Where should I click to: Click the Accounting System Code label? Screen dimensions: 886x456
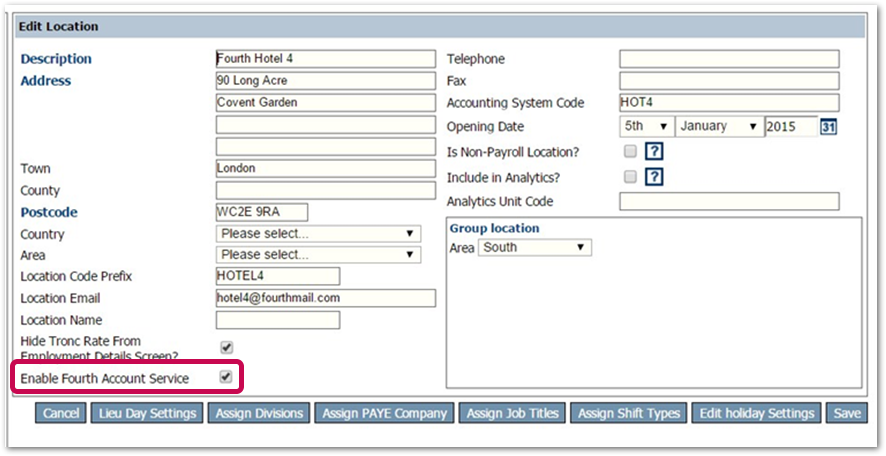pyautogui.click(x=515, y=103)
